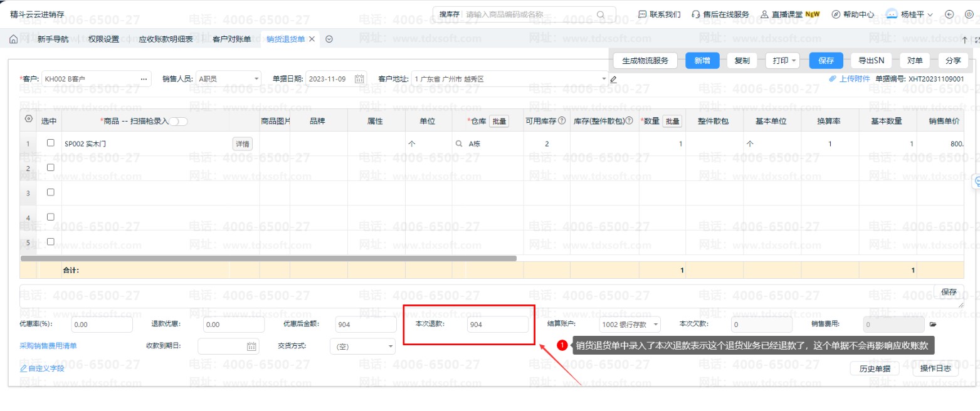Screen dimensions: 980x411
Task: Click the table settings gear icon
Action: coord(28,119)
